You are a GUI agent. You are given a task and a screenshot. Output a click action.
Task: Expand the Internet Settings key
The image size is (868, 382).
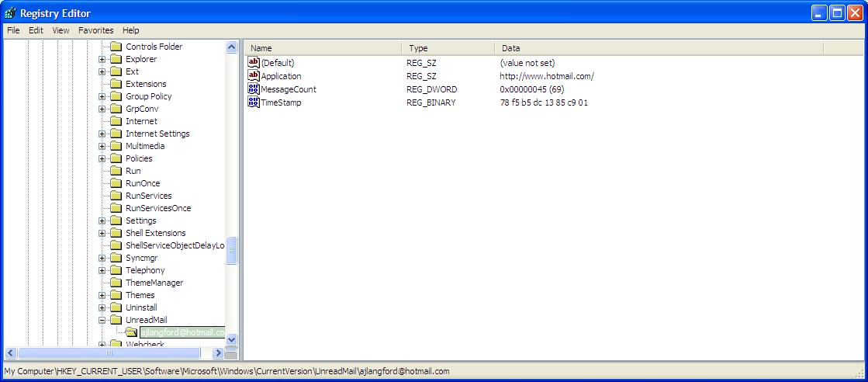[x=102, y=134]
